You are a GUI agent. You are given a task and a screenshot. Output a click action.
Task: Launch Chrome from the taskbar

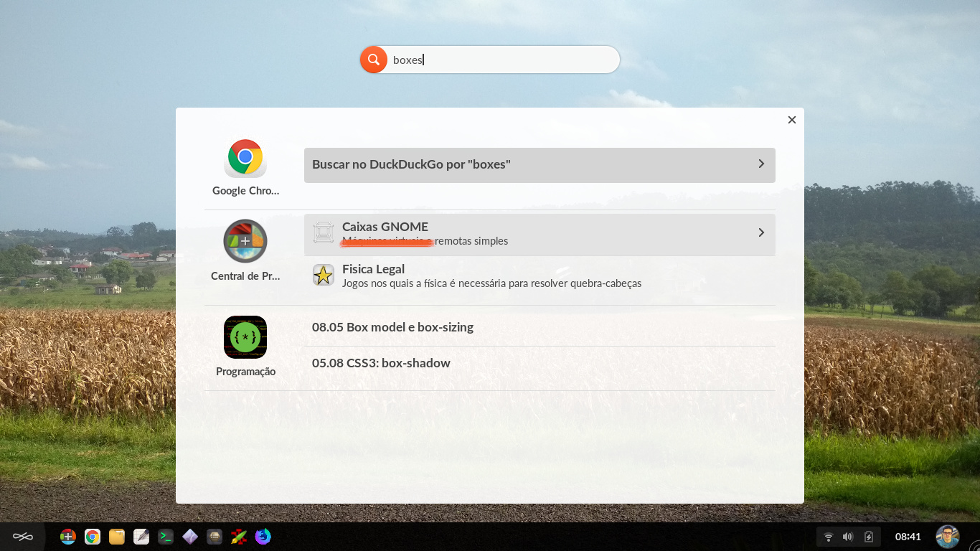[x=93, y=537]
